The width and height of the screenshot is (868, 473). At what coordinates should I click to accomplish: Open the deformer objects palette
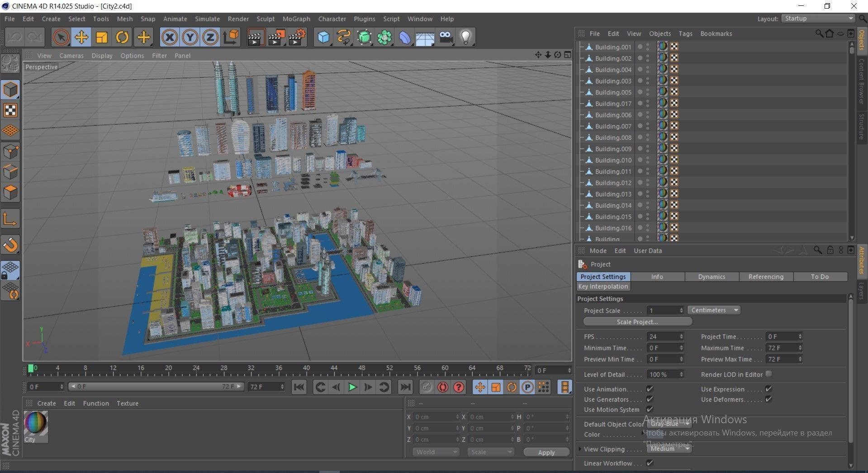pos(405,37)
